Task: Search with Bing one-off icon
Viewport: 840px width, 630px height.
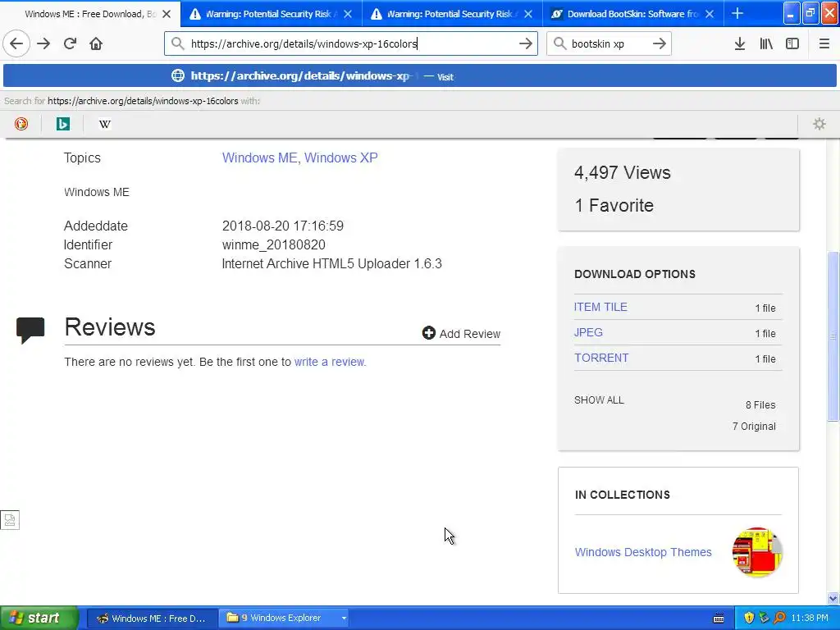Action: pos(63,124)
